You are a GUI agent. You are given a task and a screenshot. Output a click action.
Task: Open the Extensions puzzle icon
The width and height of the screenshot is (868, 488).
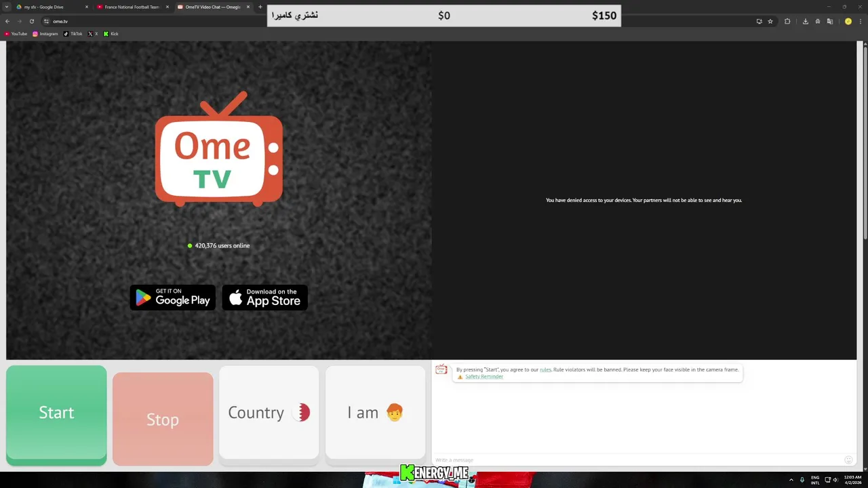[x=787, y=21]
